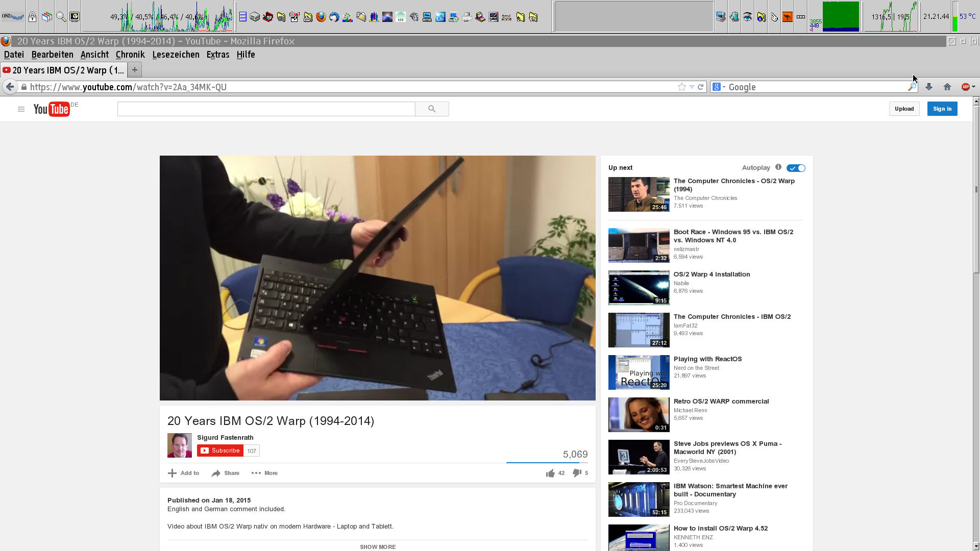The width and height of the screenshot is (980, 551).
Task: Open the Add to playlist menu
Action: point(184,473)
